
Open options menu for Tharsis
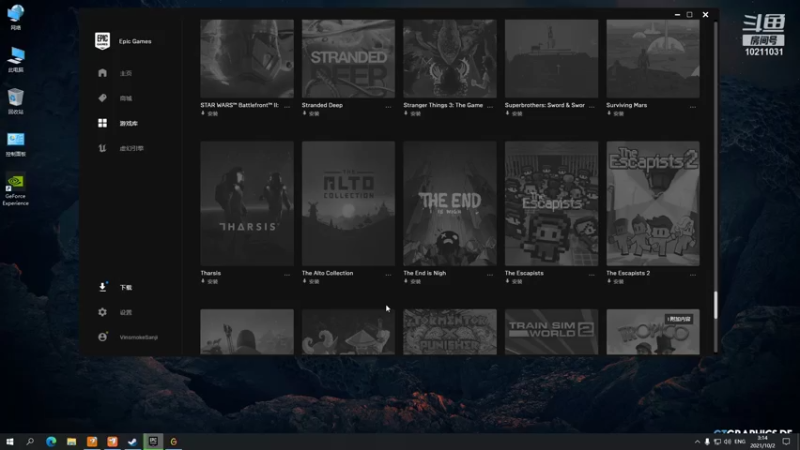(x=287, y=274)
